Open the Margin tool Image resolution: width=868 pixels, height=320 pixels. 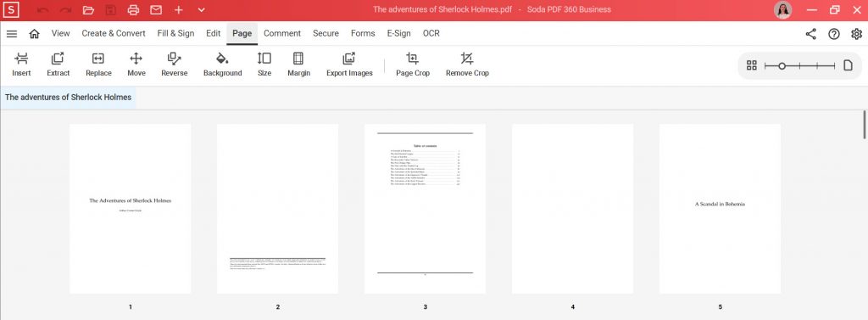coord(298,65)
